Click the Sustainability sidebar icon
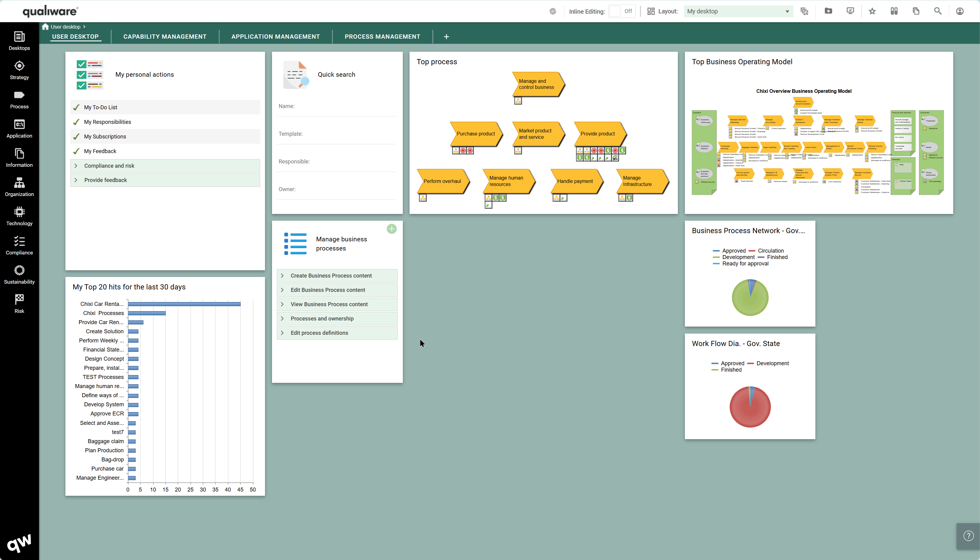The width and height of the screenshot is (980, 560). (19, 275)
